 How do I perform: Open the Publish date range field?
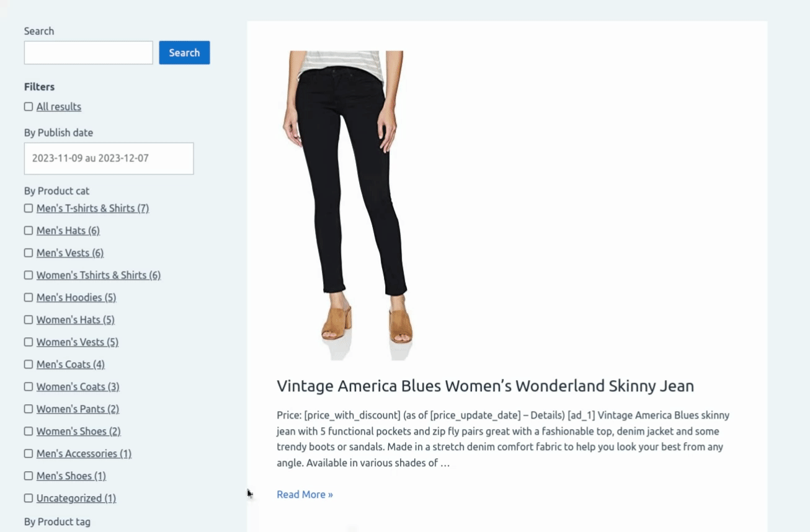pyautogui.click(x=109, y=158)
